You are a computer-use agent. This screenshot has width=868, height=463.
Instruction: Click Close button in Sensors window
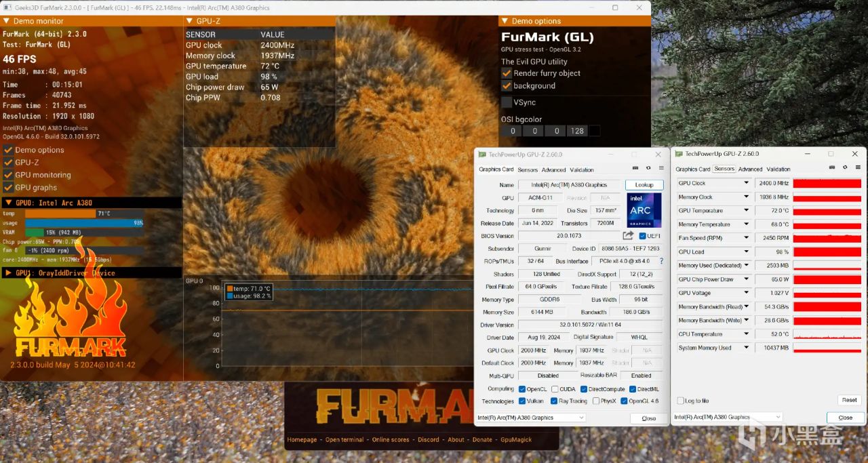[x=846, y=418]
